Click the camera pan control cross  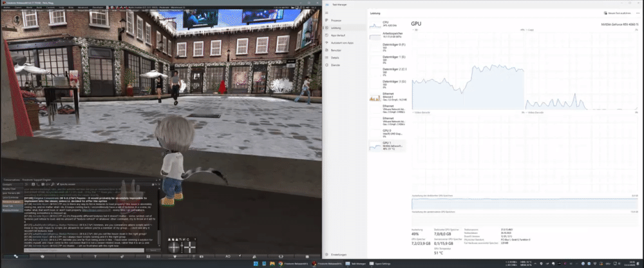(190, 247)
